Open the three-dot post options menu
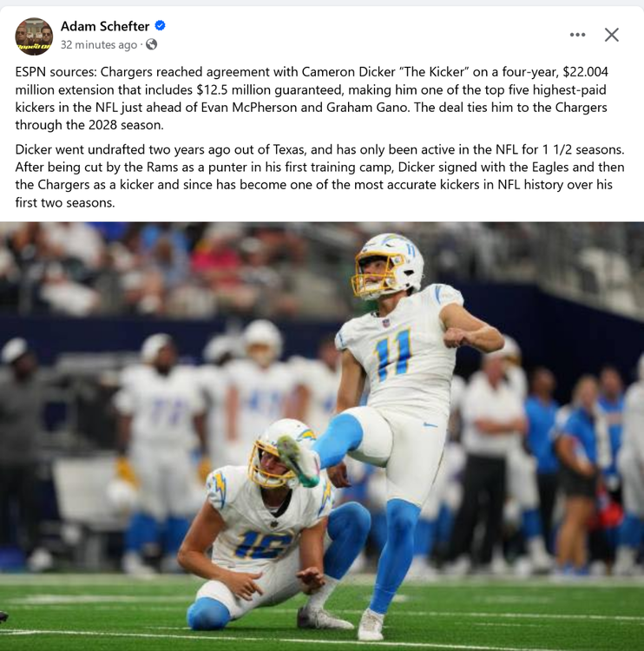644x651 pixels. click(x=577, y=35)
